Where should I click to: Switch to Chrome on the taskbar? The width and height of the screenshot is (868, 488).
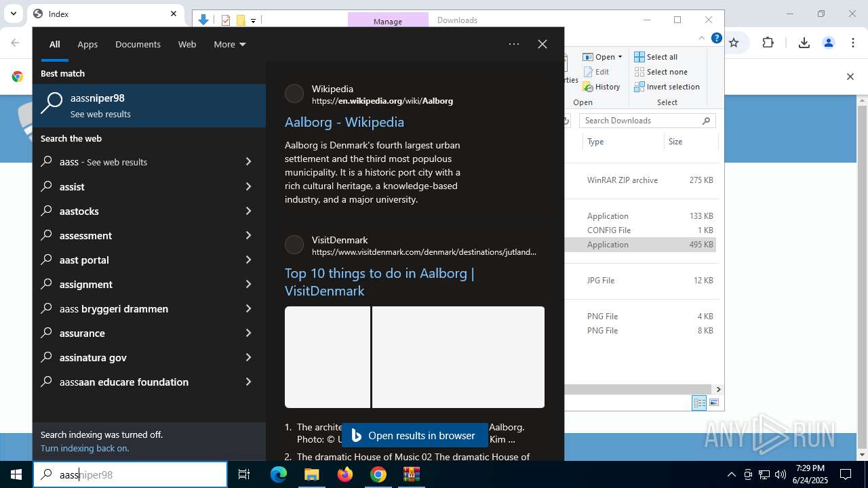click(x=378, y=474)
